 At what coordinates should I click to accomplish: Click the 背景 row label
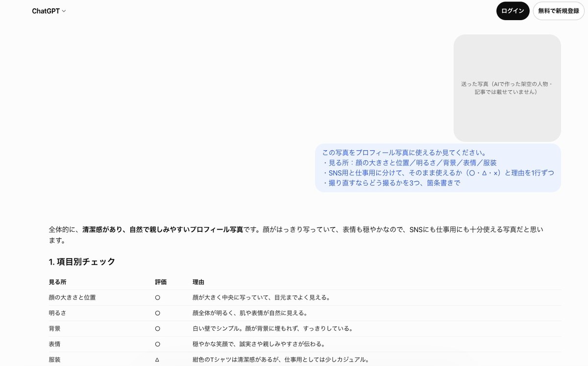(54, 329)
